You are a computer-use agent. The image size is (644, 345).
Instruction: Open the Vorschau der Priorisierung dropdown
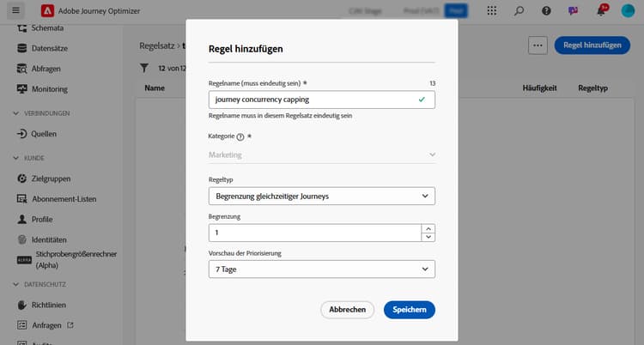[322, 269]
